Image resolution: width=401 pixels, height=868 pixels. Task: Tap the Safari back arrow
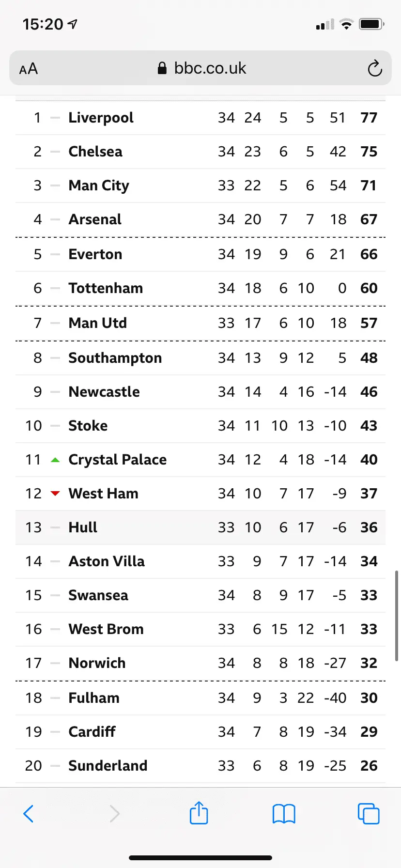point(29,814)
